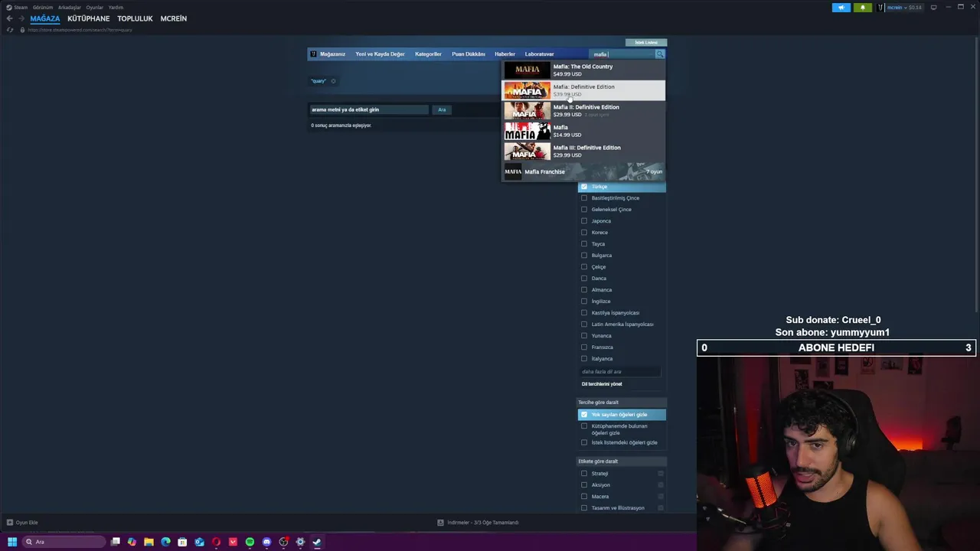Click the store search magnifier button

click(659, 54)
